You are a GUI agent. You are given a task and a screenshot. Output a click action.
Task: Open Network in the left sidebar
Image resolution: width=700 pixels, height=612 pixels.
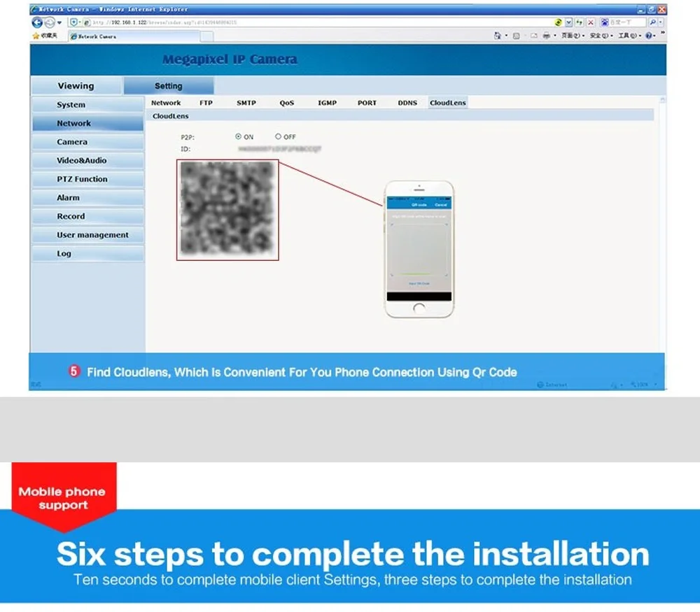(x=88, y=123)
